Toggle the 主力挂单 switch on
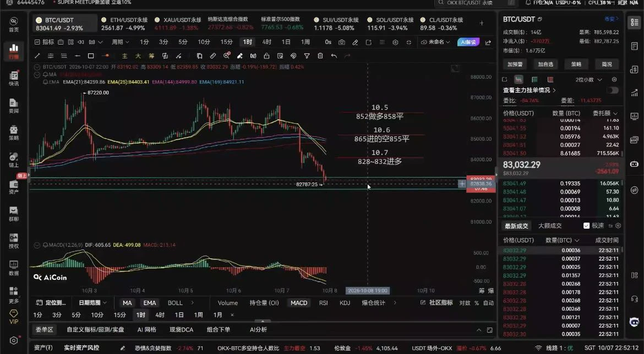 (x=613, y=90)
